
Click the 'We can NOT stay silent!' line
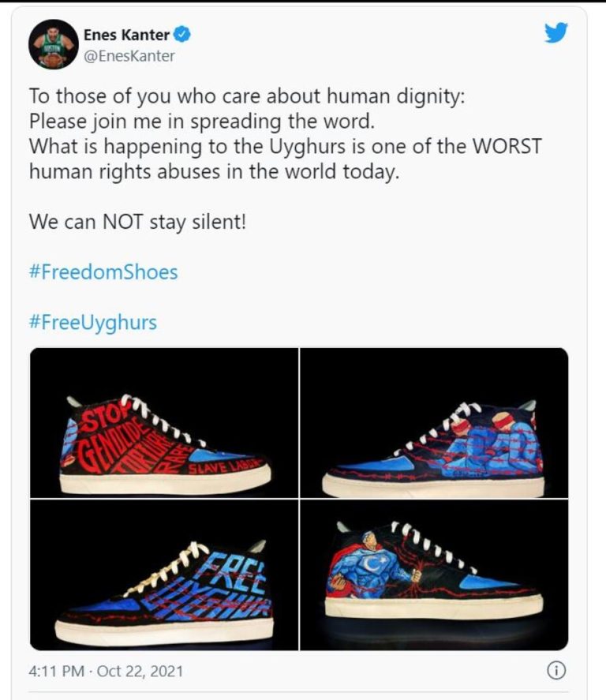[x=137, y=222]
